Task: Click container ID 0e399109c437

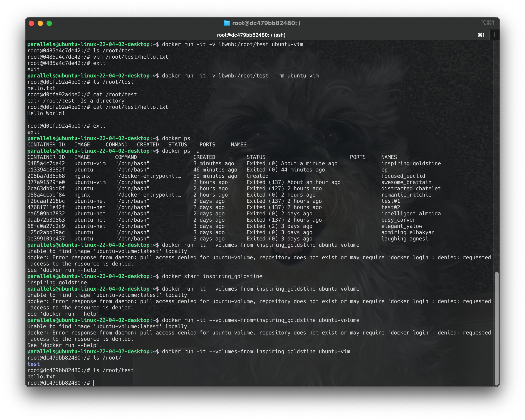Action: [46, 238]
